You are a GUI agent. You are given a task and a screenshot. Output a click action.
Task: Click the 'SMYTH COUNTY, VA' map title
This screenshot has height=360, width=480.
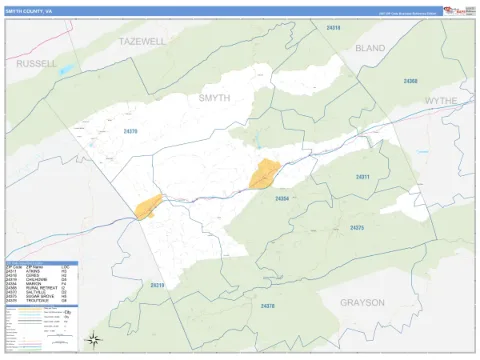point(29,11)
